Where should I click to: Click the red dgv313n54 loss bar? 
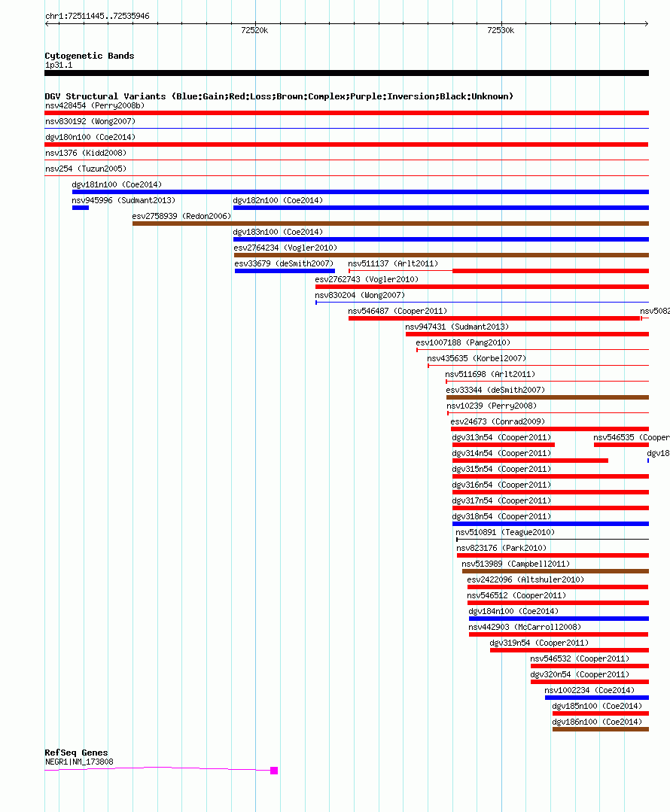click(504, 445)
